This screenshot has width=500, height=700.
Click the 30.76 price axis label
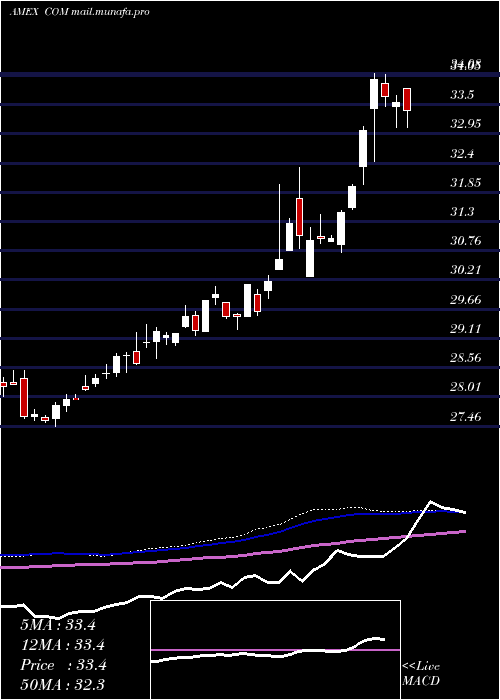(x=466, y=241)
